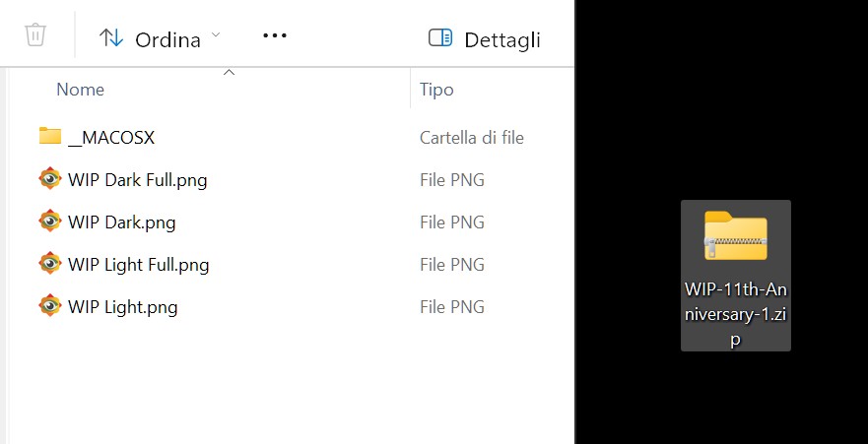The width and height of the screenshot is (868, 444).
Task: Click the WIP Light Full.png file icon
Action: coord(50,264)
